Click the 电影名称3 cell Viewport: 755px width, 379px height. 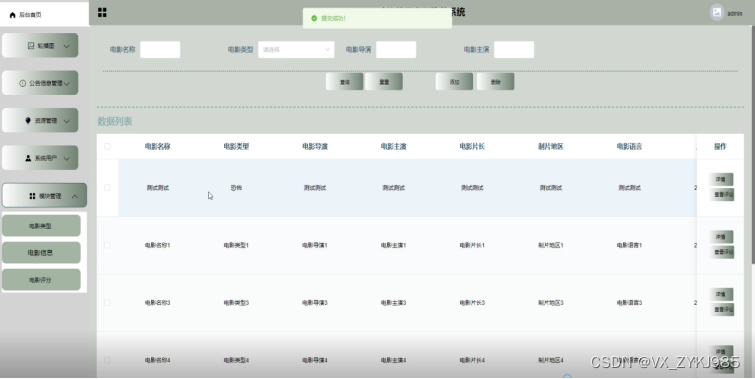click(157, 302)
